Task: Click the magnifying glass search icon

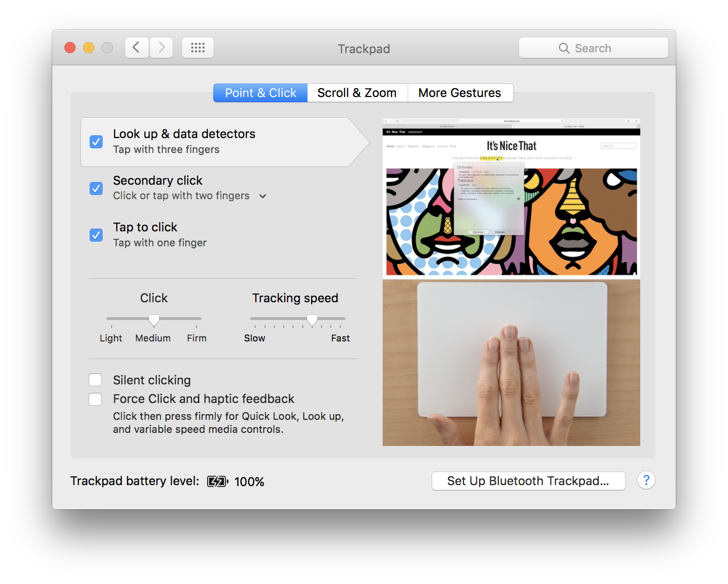Action: pyautogui.click(x=564, y=48)
